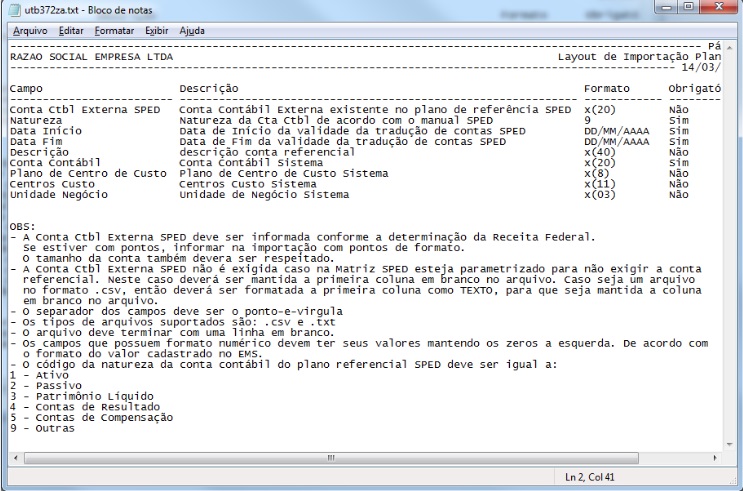The height and width of the screenshot is (491, 743).
Task: Click the 'Formato' column header text
Action: pos(607,89)
